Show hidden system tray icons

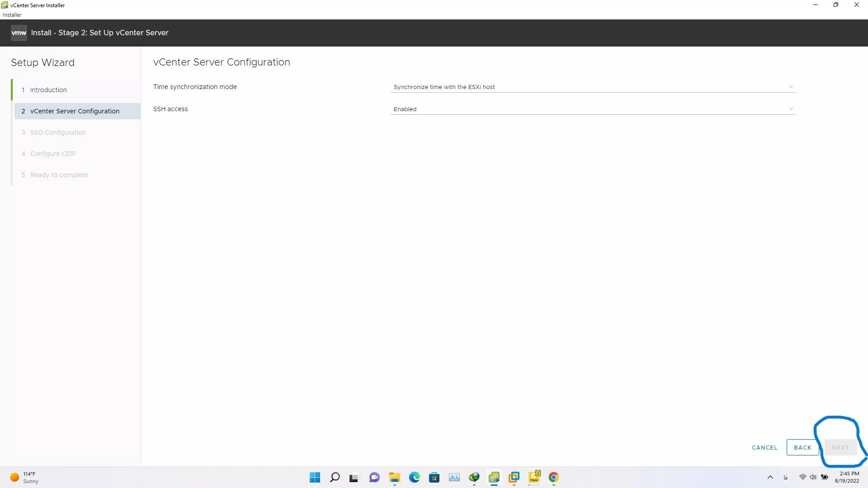(x=770, y=477)
